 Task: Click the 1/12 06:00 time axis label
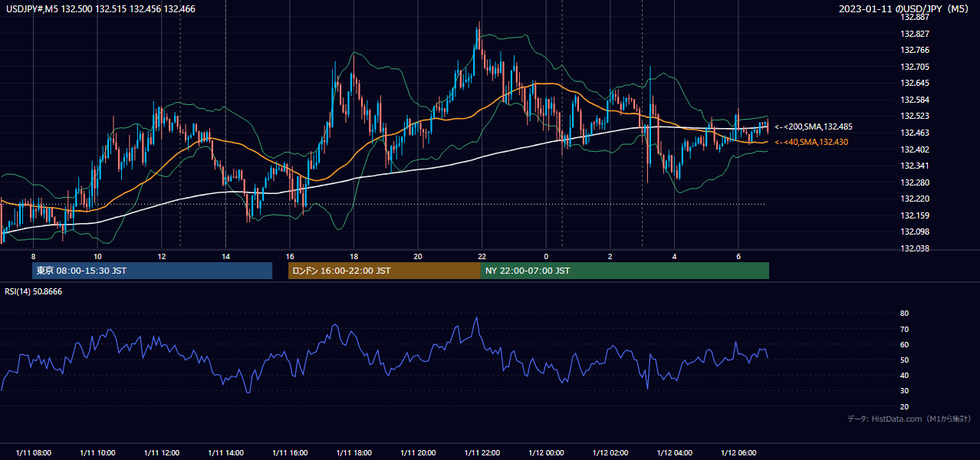pos(738,453)
